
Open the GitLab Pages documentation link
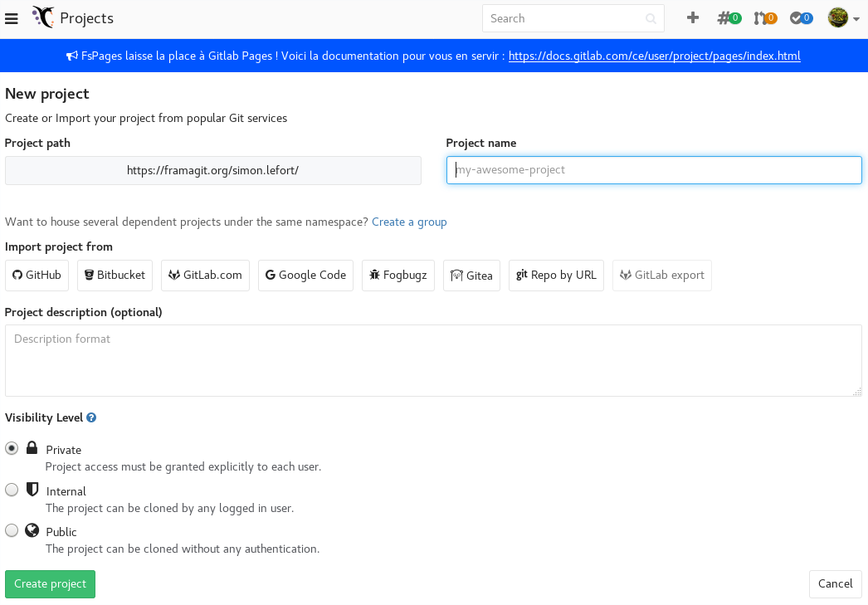pyautogui.click(x=655, y=56)
